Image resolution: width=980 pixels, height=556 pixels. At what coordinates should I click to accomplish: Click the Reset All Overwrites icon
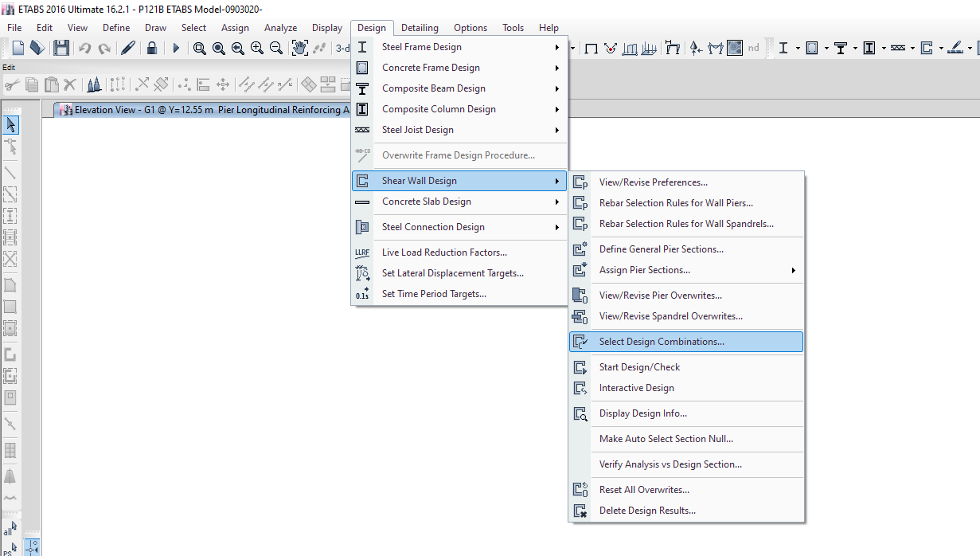(580, 490)
